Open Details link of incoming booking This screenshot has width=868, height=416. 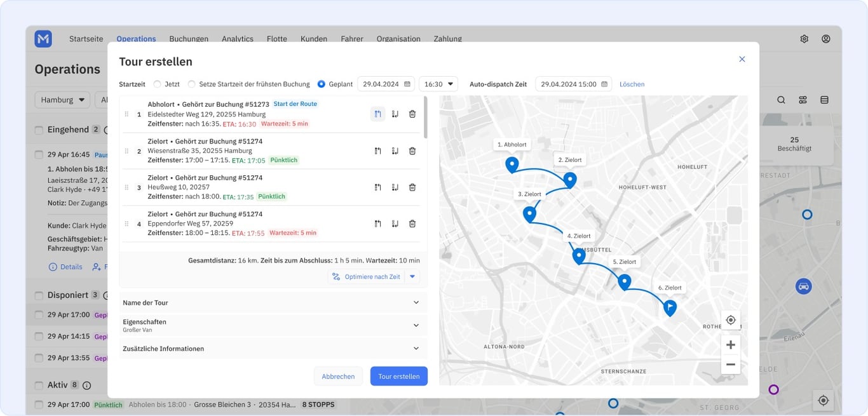click(x=65, y=267)
